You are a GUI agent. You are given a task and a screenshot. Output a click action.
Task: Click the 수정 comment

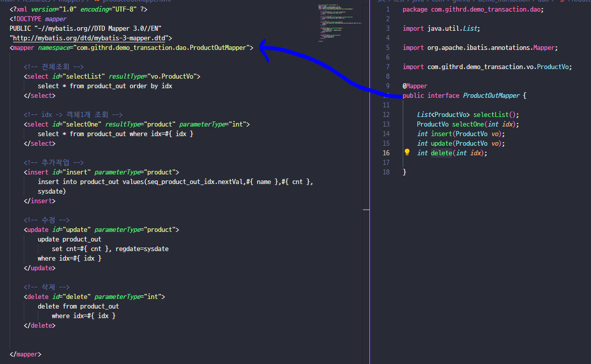(x=46, y=220)
